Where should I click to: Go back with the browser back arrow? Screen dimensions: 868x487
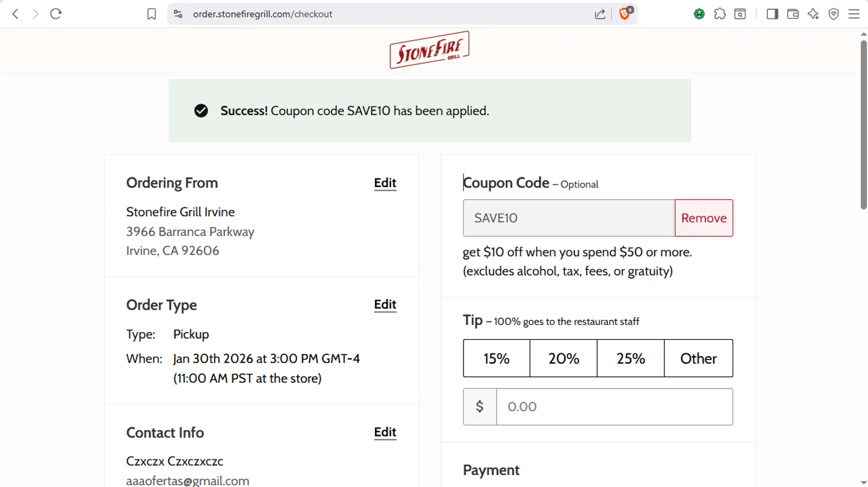tap(16, 14)
